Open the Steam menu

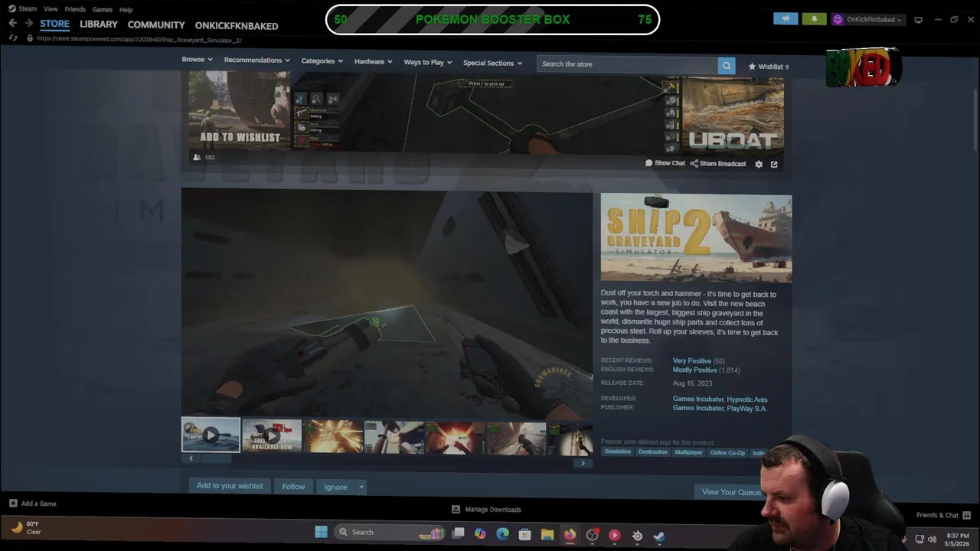click(23, 9)
